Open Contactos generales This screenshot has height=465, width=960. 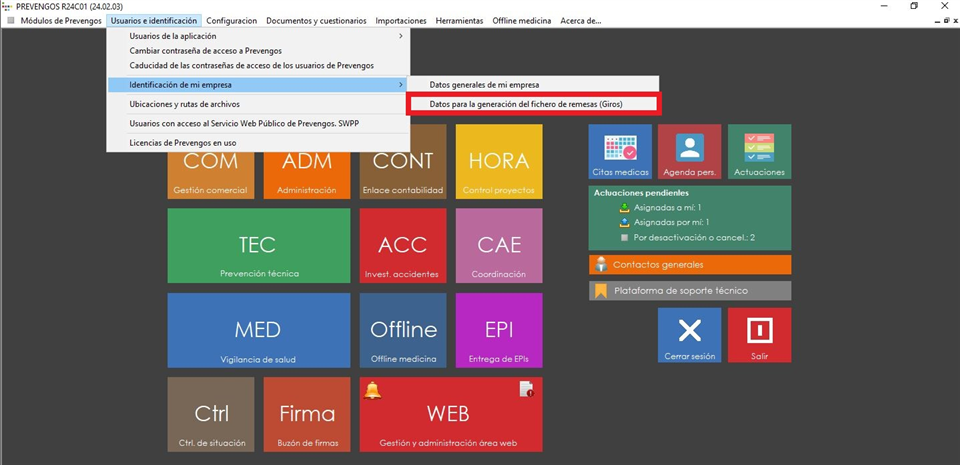[x=689, y=265]
